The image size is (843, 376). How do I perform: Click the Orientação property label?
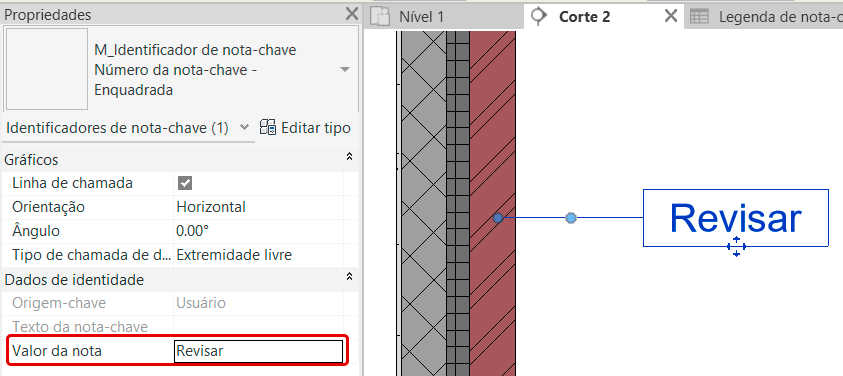(x=48, y=207)
